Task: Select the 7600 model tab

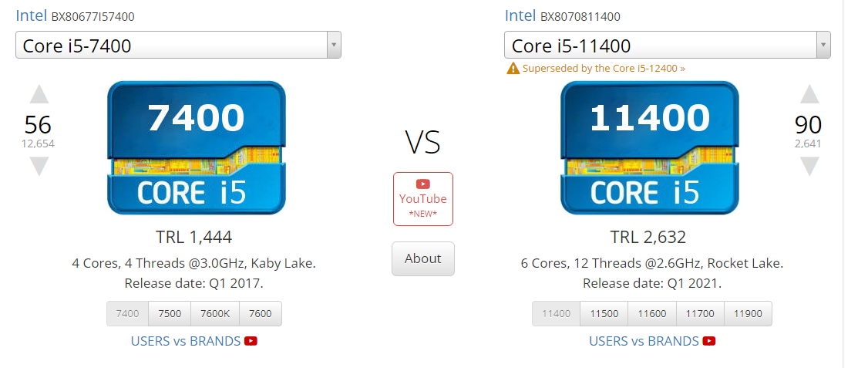Action: click(261, 314)
